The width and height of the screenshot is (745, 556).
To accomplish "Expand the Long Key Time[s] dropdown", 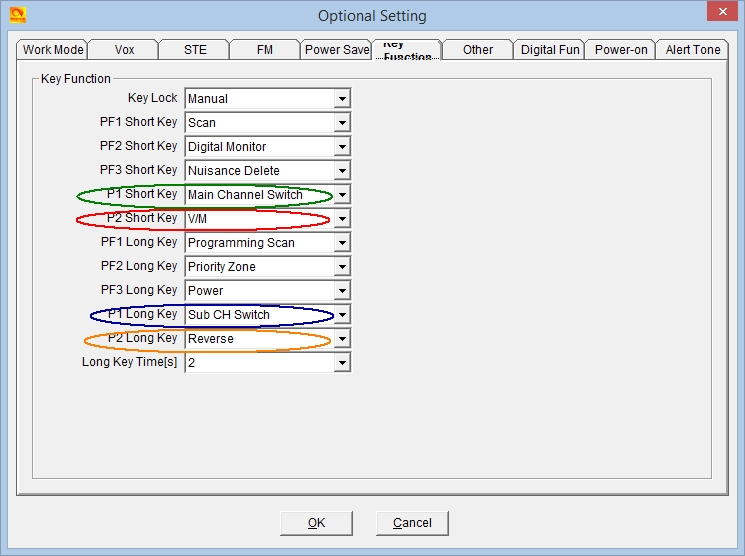I will point(342,363).
